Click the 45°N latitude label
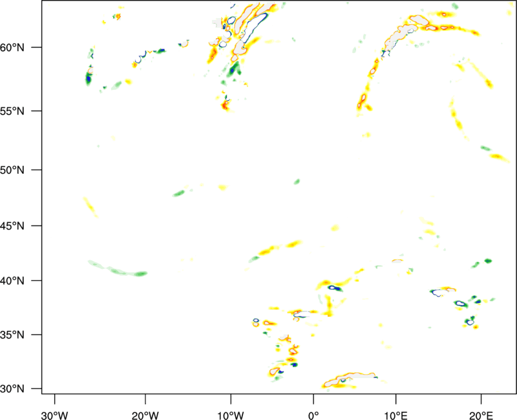517x420 pixels. [12, 226]
